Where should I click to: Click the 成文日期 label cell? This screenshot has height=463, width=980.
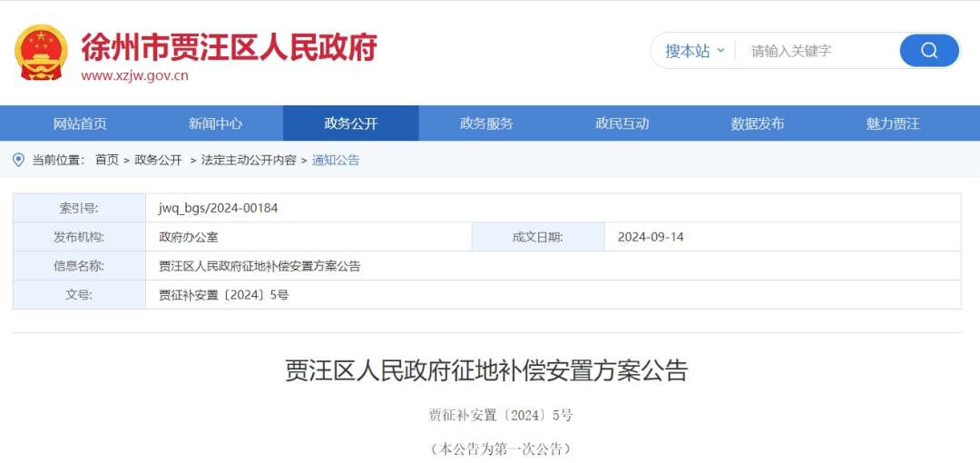coord(538,237)
